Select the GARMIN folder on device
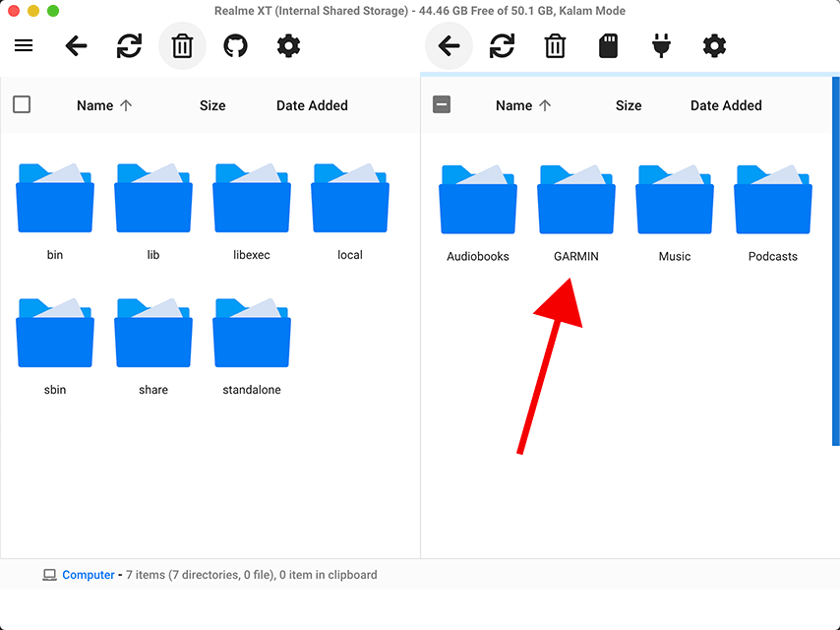The height and width of the screenshot is (630, 840). pos(576,214)
